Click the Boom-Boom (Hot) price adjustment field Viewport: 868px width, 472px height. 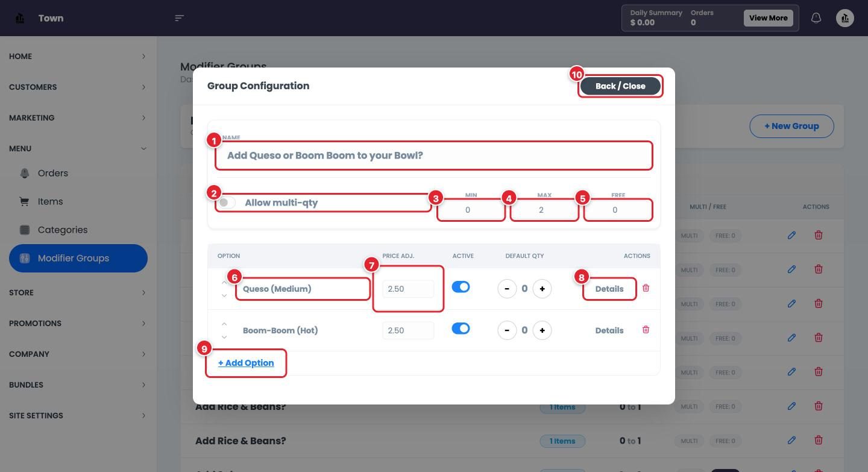pyautogui.click(x=408, y=330)
